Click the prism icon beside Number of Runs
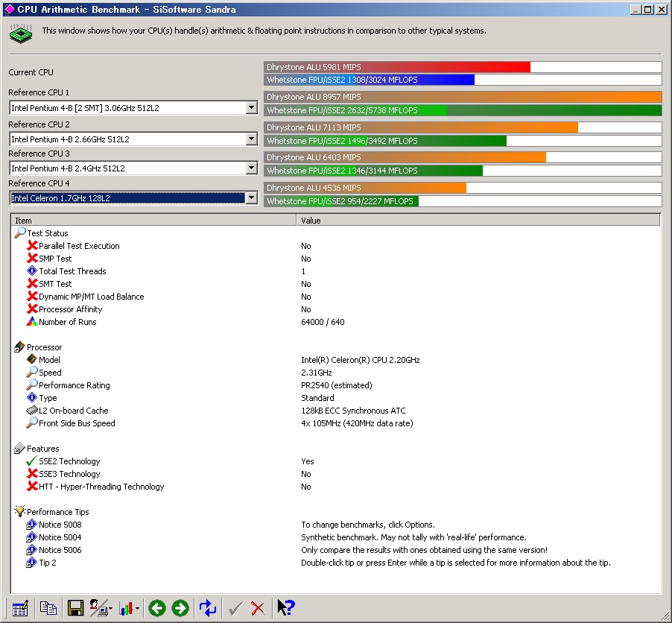The width and height of the screenshot is (672, 623). click(32, 321)
